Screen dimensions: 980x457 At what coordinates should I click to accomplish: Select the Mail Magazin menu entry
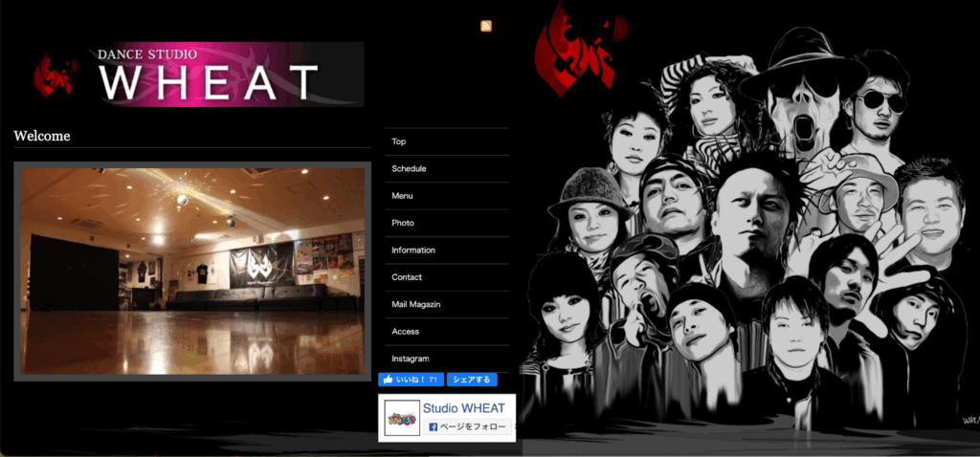[x=415, y=304]
